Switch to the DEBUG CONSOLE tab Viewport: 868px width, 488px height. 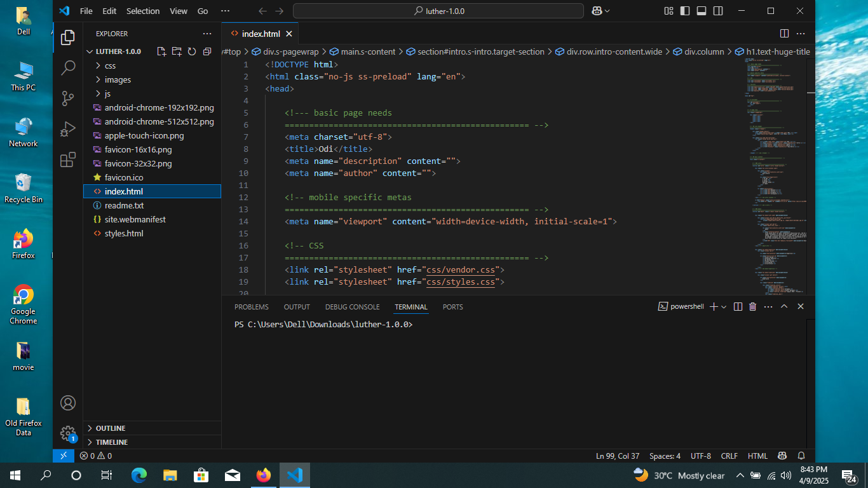352,307
